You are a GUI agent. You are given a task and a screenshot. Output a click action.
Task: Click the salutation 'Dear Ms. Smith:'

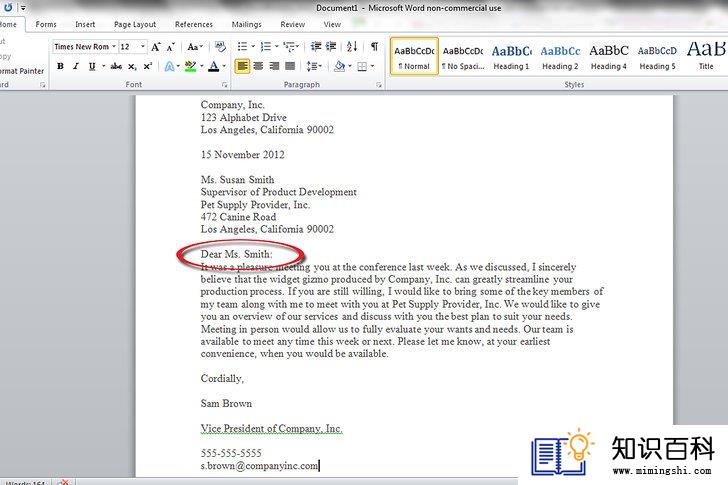click(236, 254)
